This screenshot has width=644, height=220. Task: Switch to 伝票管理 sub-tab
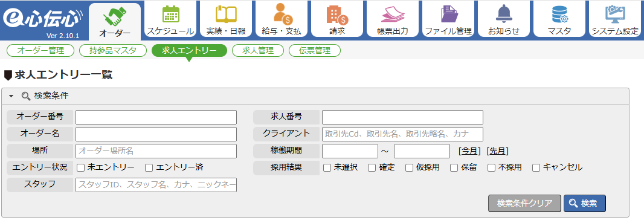pyautogui.click(x=315, y=51)
